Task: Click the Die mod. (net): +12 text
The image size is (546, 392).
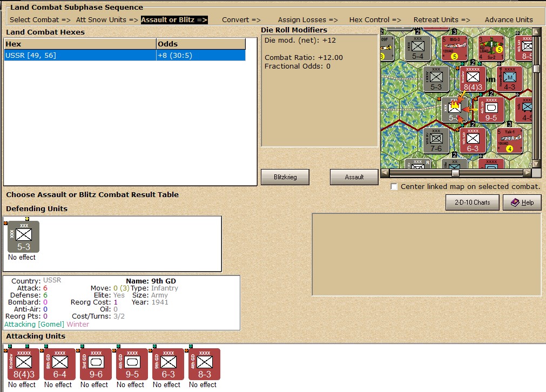Action: coord(300,40)
